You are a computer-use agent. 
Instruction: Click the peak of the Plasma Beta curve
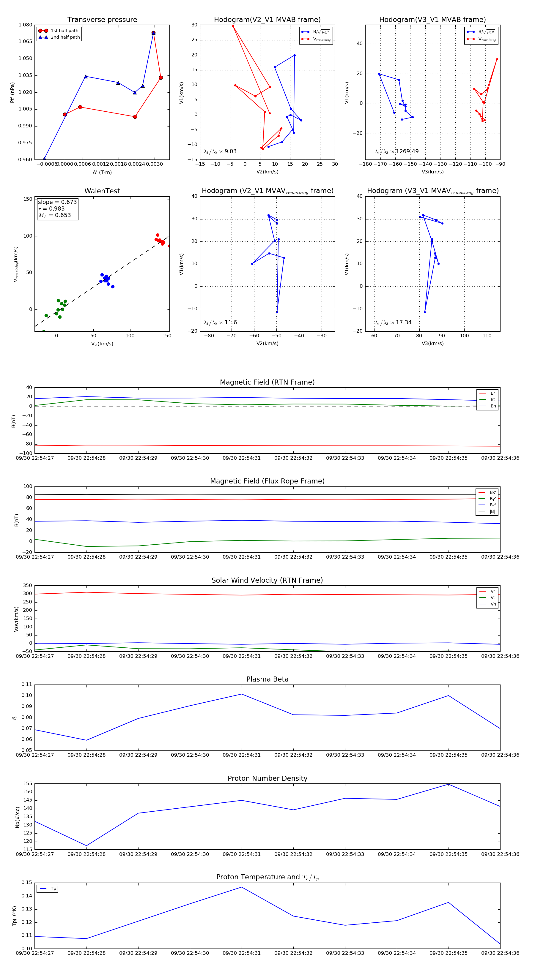click(x=241, y=694)
